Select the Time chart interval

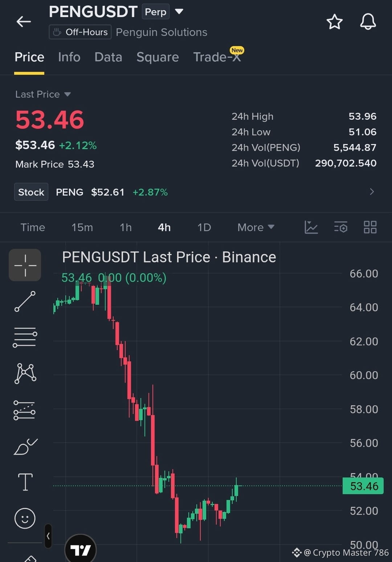click(33, 227)
